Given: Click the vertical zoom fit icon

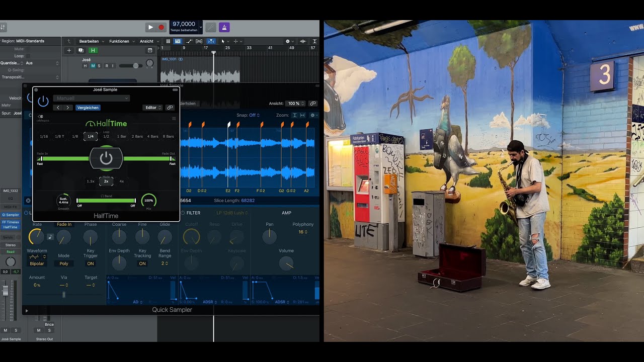Looking at the screenshot, I should pos(295,115).
